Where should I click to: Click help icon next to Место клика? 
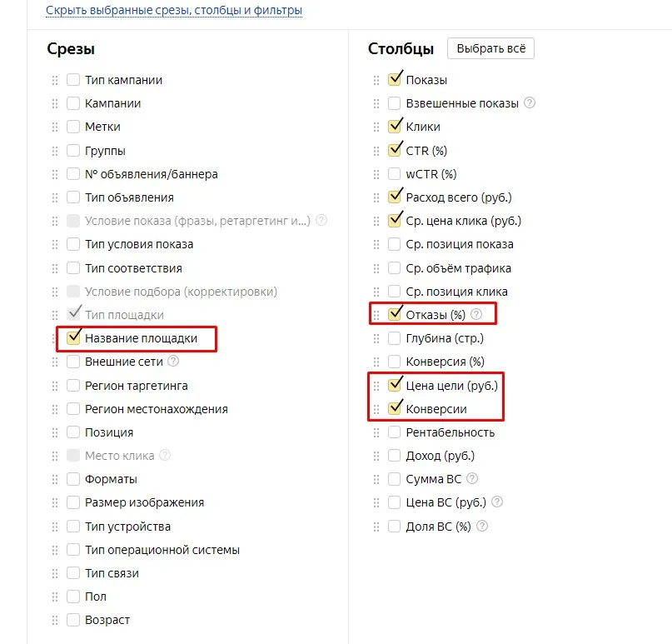(165, 455)
